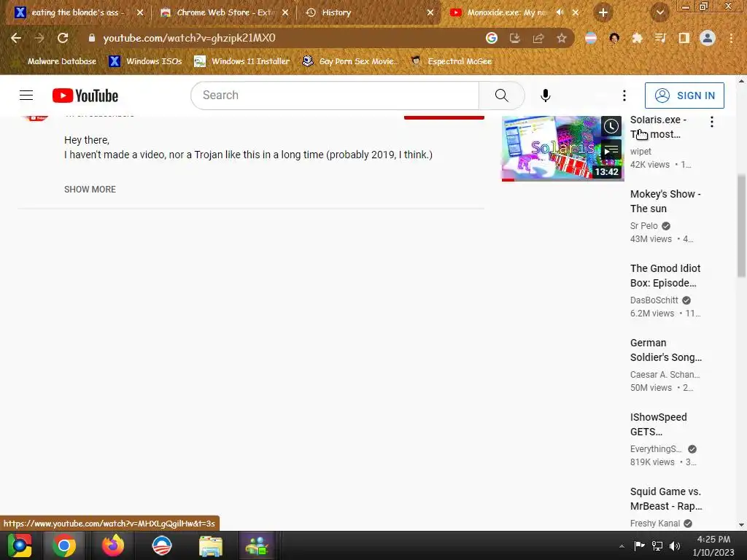Add Solaris.exe to queue icon
The width and height of the screenshot is (747, 560).
[611, 150]
